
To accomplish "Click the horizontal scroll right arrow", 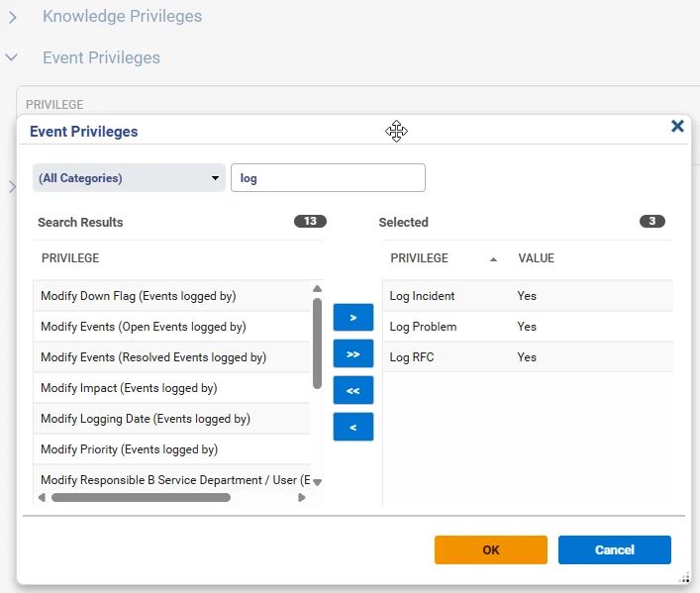I will (x=302, y=497).
